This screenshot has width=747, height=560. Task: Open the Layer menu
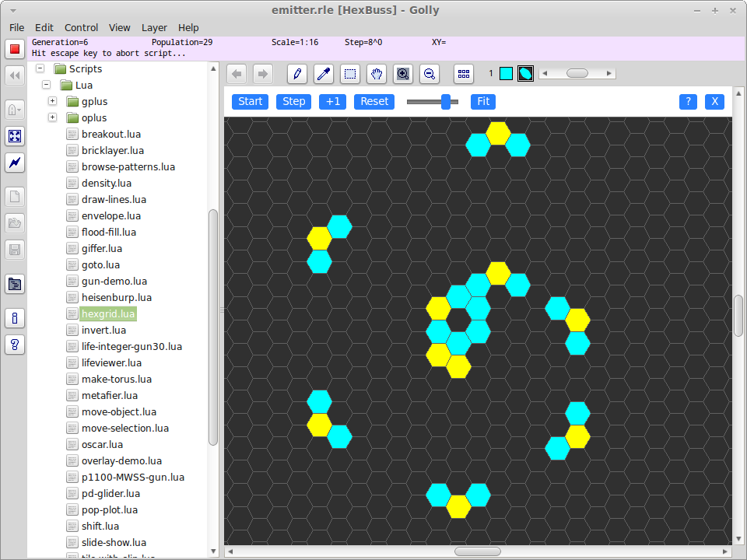coord(154,27)
